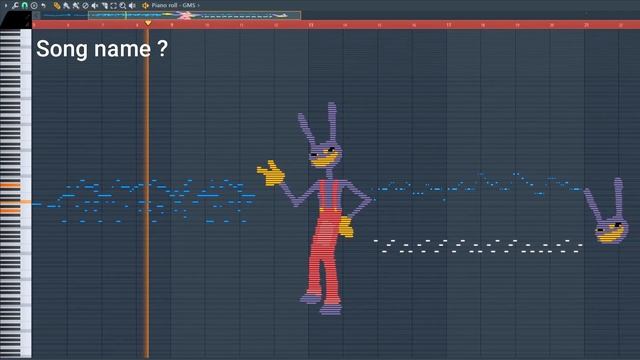This screenshot has width=640, height=360.
Task: Click the 'Piano roll - GMS' title
Action: [x=173, y=5]
